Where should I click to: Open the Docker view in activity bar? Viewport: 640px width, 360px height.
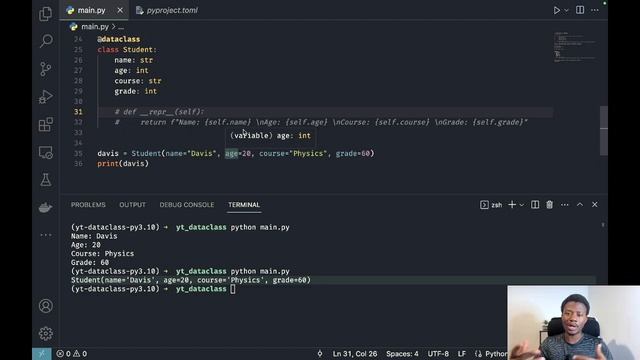tap(46, 207)
